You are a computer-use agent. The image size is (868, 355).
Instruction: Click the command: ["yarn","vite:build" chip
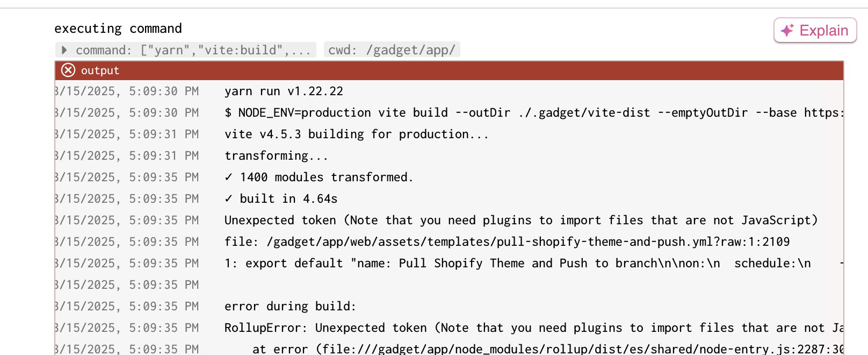[x=186, y=50]
